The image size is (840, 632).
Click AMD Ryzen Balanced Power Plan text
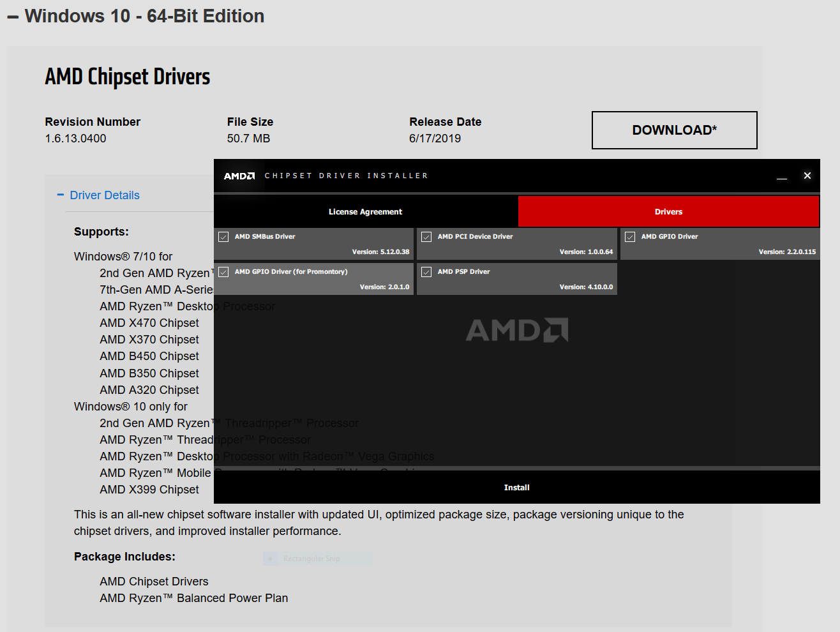[194, 598]
